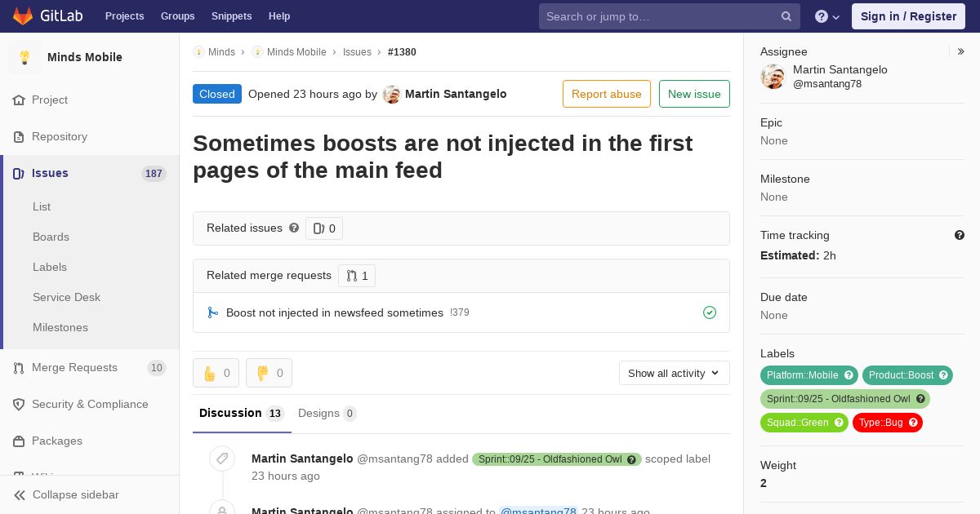980x514 pixels.
Task: Click Martin Santangelo author avatar in header
Action: point(392,95)
